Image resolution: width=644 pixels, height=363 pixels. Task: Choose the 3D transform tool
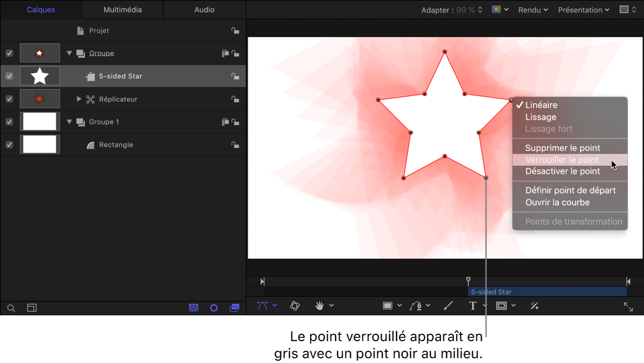coord(295,306)
